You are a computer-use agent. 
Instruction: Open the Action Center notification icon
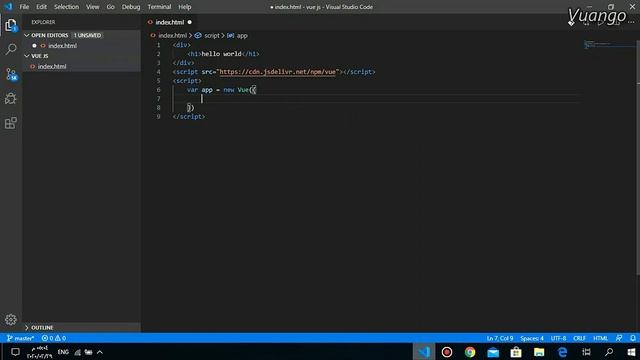[15, 352]
